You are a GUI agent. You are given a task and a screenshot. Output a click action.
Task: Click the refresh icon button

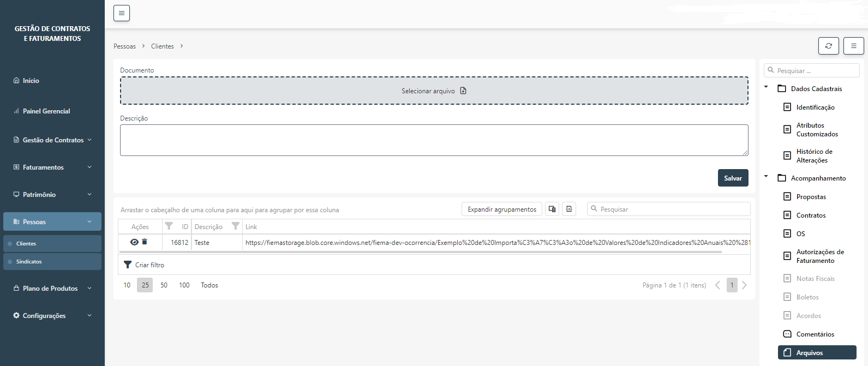point(828,46)
